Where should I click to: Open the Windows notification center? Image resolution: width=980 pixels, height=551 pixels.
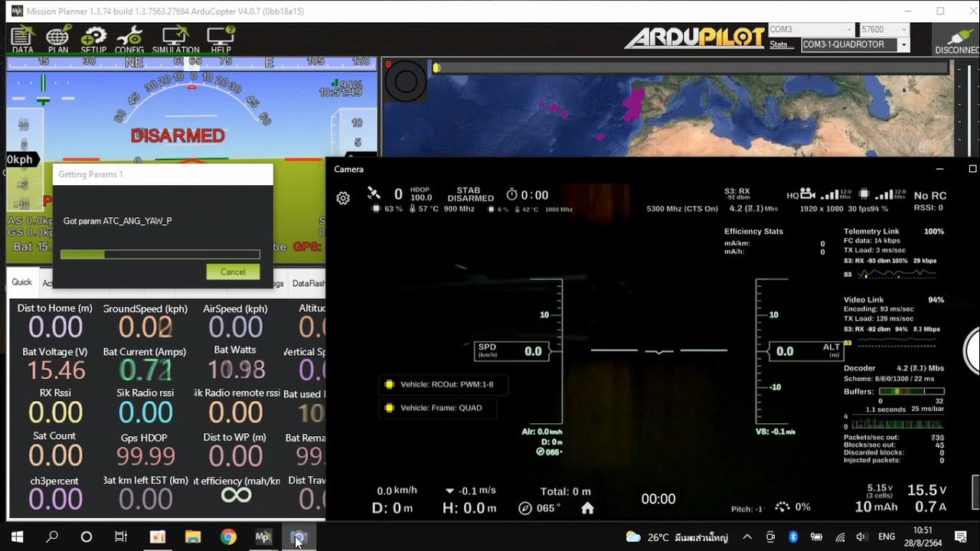(961, 536)
